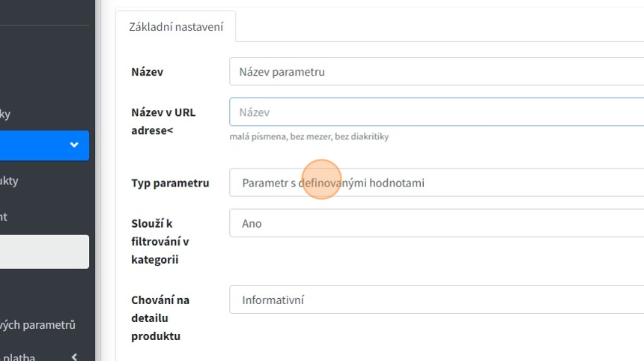644x361 pixels.
Task: Select the sidebar item ending in 'ky'
Action: (x=5, y=114)
